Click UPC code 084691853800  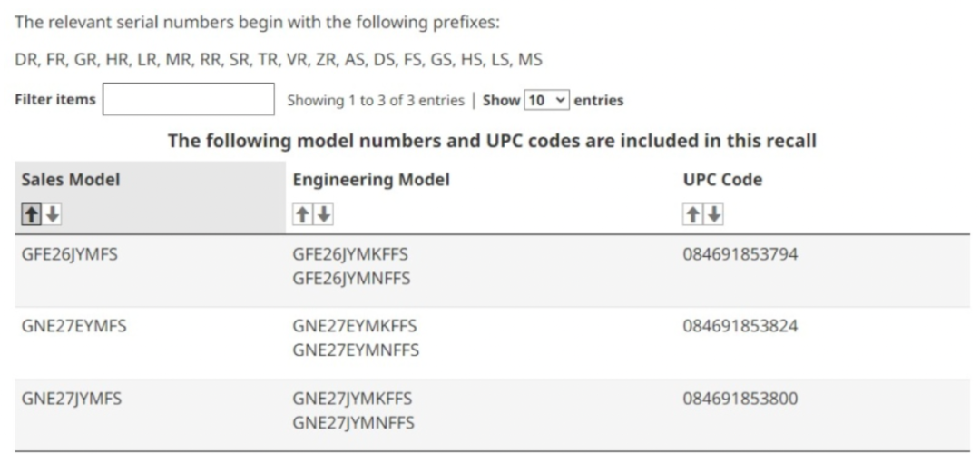point(740,399)
